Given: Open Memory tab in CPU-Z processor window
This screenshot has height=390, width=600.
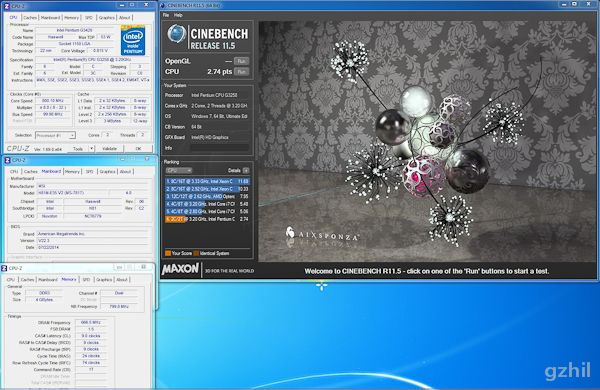Looking at the screenshot, I should pos(71,18).
